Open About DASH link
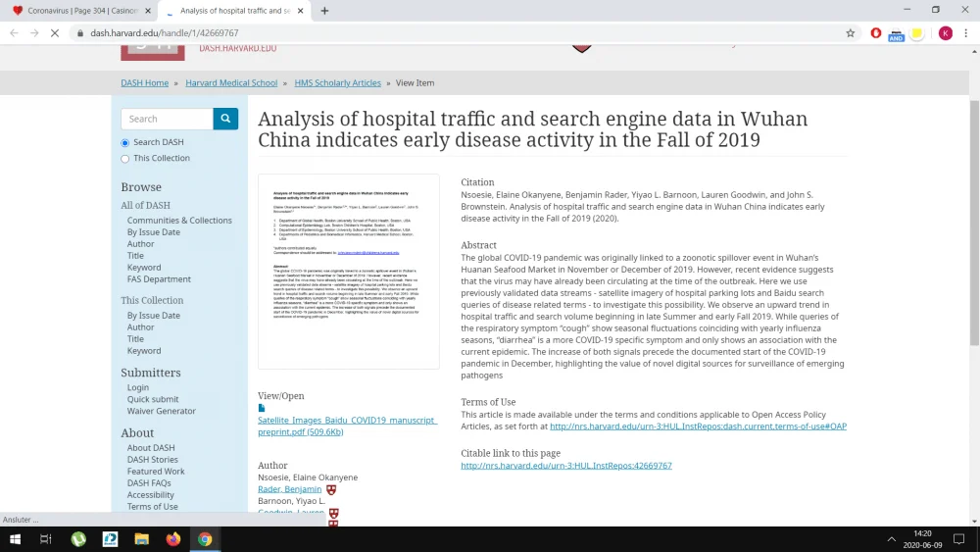 click(151, 448)
